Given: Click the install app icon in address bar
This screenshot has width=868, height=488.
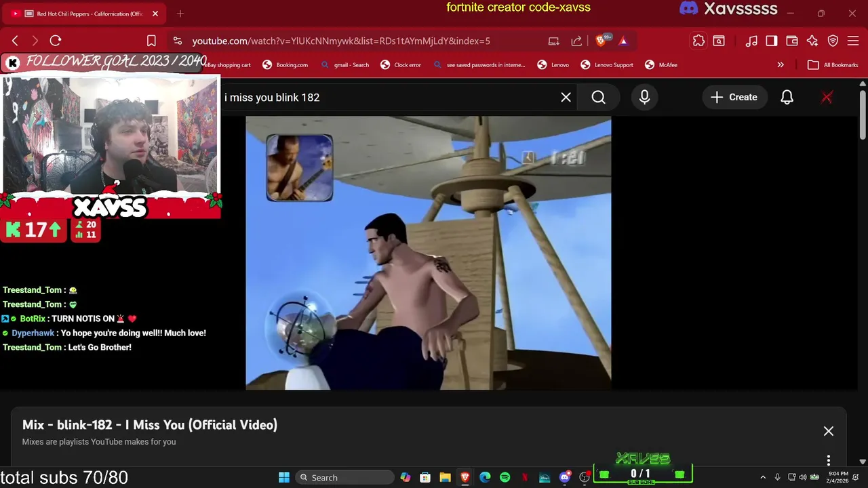Looking at the screenshot, I should [x=553, y=41].
